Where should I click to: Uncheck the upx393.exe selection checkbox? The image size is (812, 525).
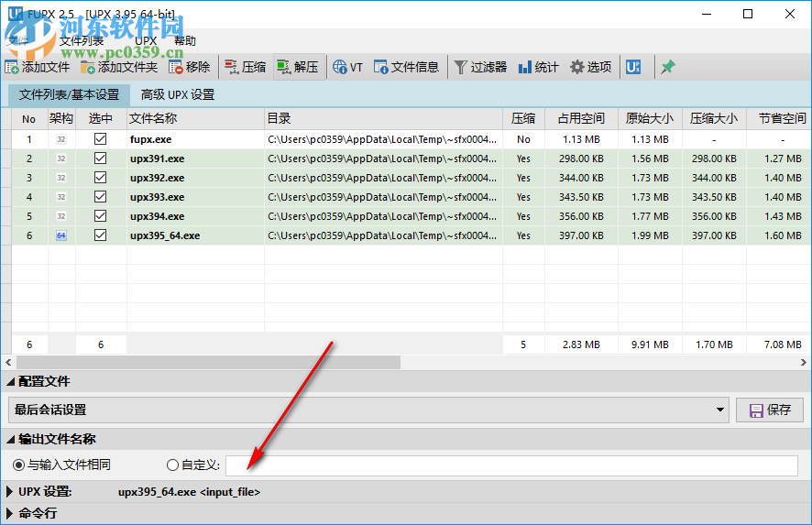coord(101,196)
